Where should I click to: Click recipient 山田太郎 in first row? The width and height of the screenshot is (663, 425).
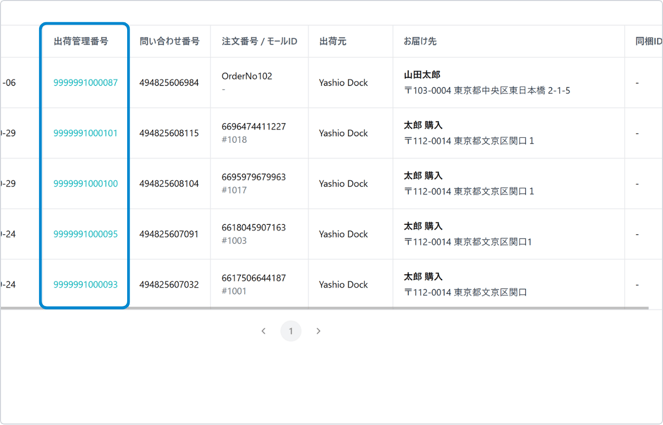coord(422,75)
